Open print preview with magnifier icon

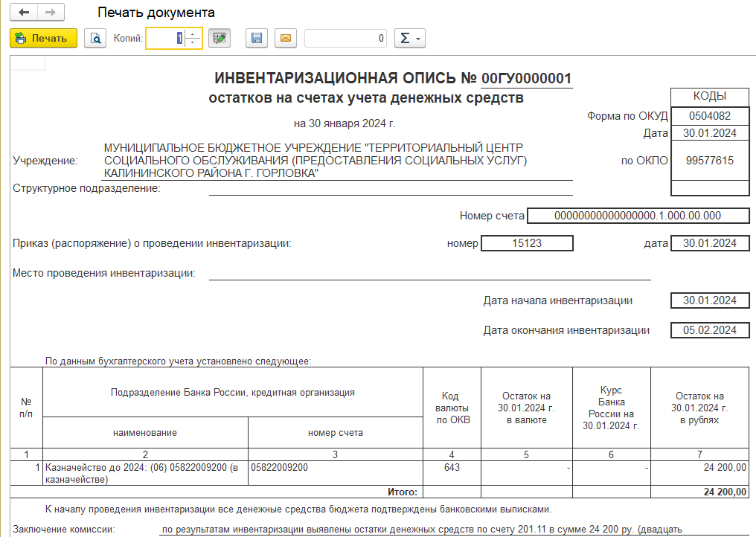[95, 38]
